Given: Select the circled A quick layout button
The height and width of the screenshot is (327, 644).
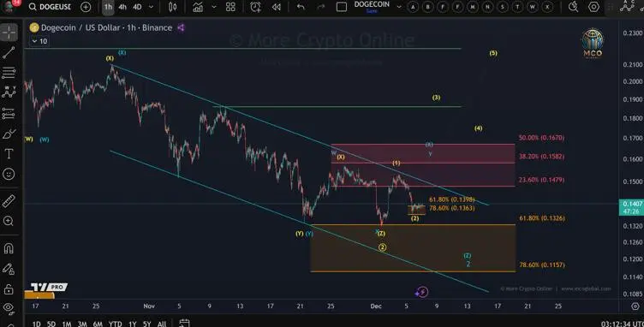Looking at the screenshot, I should 413,7.
